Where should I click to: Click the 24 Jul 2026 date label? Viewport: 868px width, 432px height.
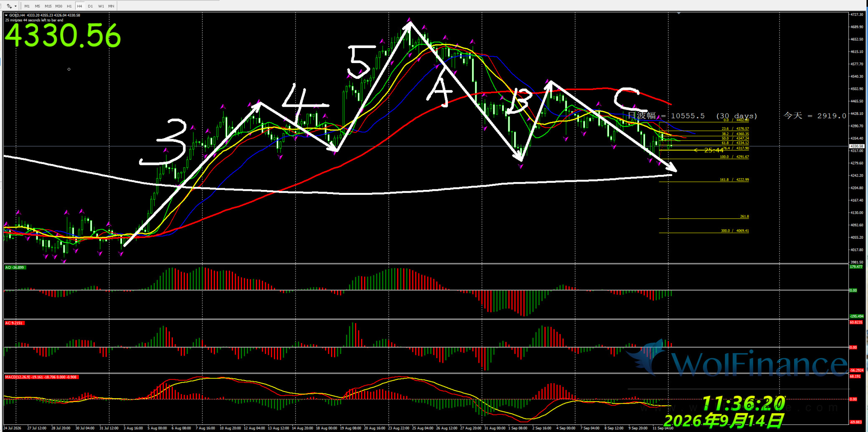click(x=13, y=428)
